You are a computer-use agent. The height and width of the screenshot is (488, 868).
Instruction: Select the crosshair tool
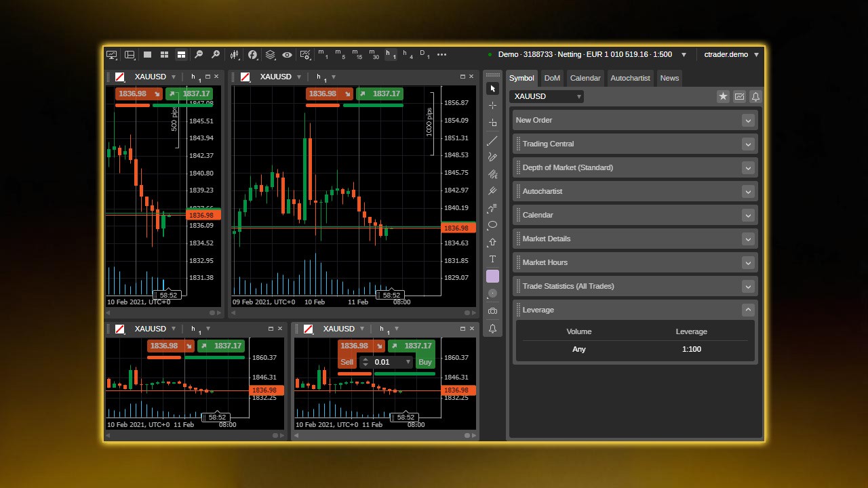pyautogui.click(x=493, y=106)
